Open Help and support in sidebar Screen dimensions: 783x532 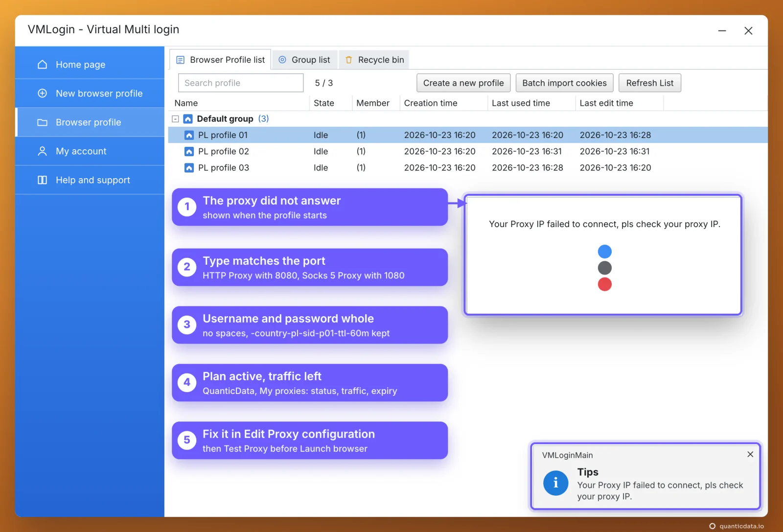[90, 180]
